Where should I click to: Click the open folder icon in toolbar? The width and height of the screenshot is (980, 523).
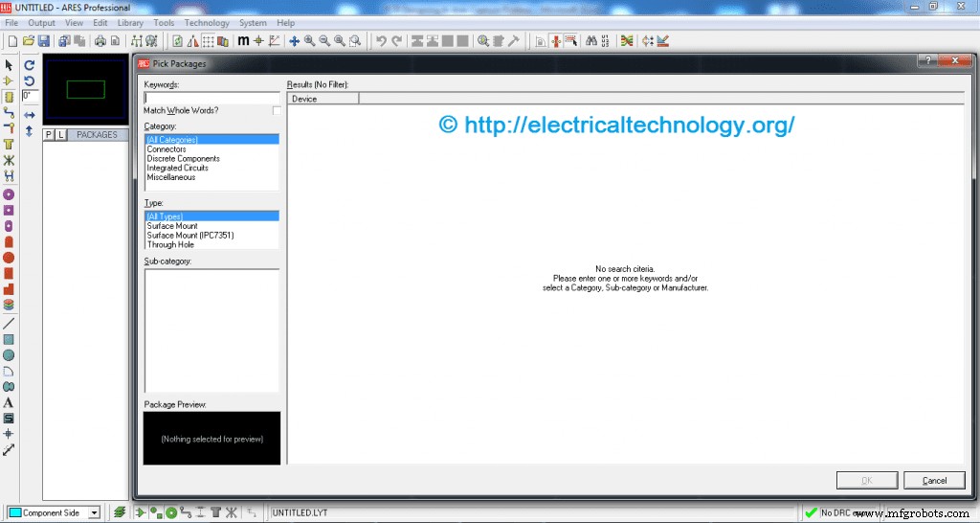(29, 41)
